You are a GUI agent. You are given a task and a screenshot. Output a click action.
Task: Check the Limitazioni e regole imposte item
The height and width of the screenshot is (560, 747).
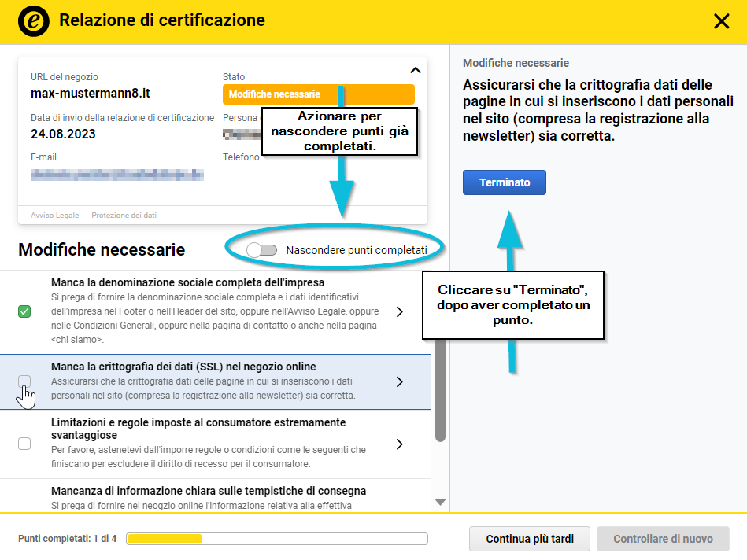point(24,444)
